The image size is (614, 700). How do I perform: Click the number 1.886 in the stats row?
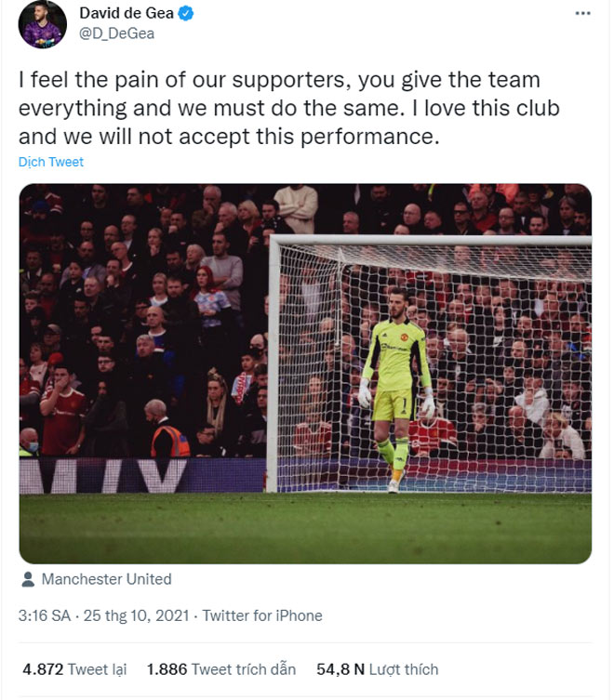coord(167,669)
